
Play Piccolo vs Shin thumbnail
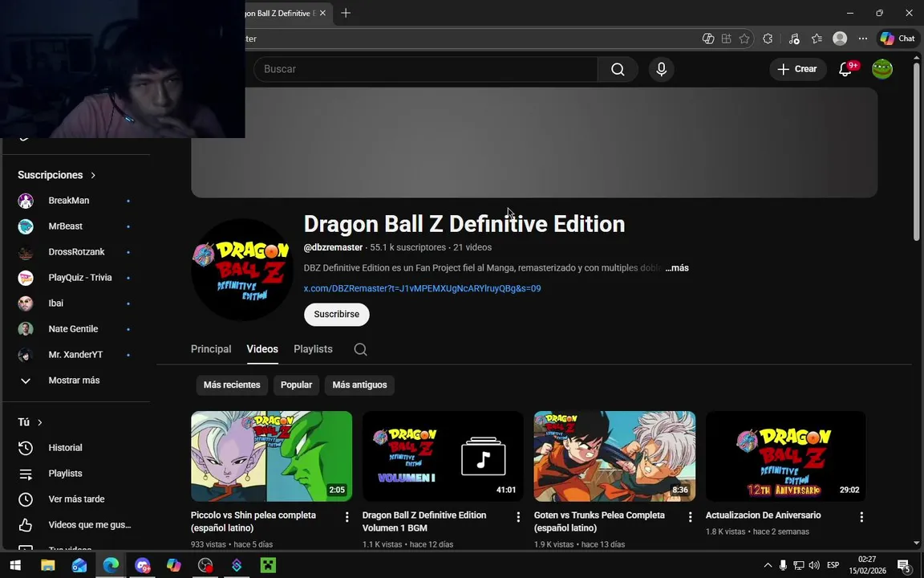[272, 457]
